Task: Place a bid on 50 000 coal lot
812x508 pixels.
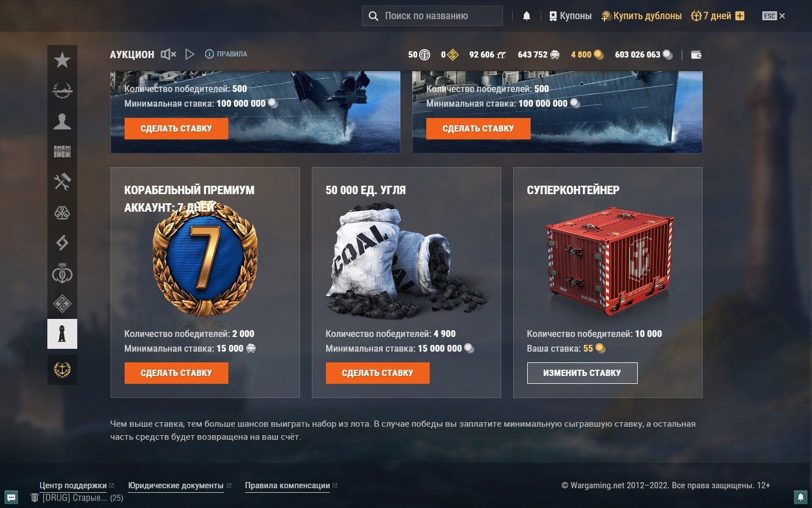Action: [378, 373]
